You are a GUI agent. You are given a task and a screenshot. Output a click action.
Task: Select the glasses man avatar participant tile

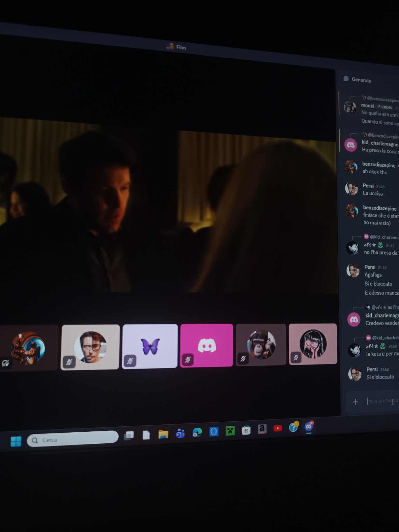click(x=90, y=347)
